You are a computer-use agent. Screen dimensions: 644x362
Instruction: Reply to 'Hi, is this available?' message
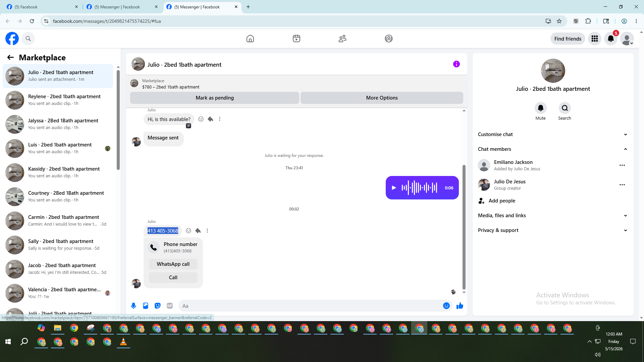pos(210,119)
